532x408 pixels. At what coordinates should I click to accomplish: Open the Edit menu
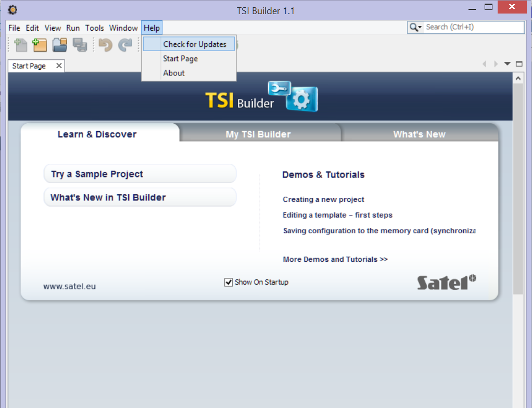(x=32, y=28)
